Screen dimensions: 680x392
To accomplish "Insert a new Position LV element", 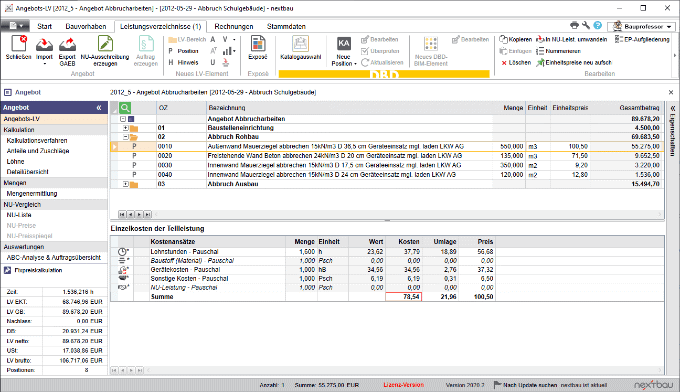I will [183, 51].
